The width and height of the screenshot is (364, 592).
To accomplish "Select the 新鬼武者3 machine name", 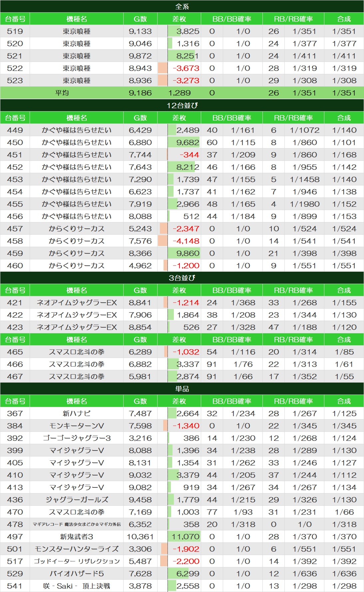I will (x=77, y=537).
